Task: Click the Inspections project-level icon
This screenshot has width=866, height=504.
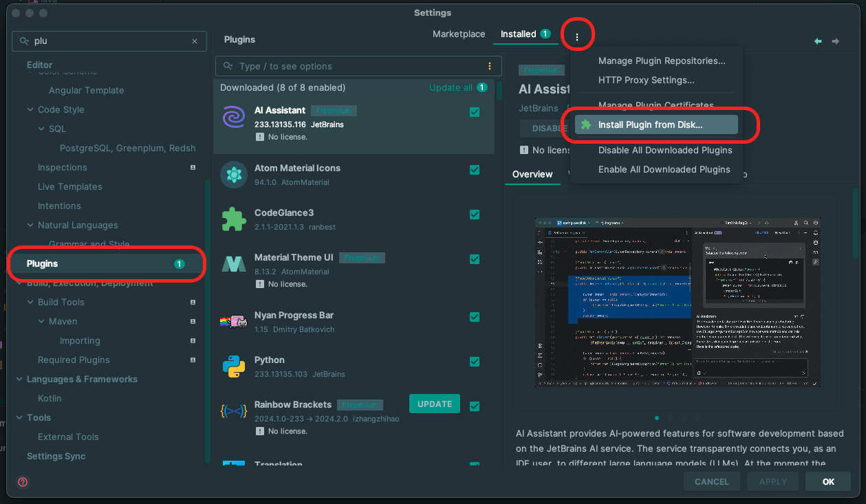Action: click(193, 167)
